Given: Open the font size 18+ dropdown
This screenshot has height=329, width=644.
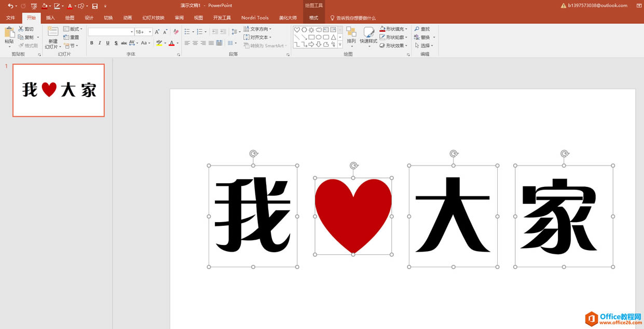Looking at the screenshot, I should (x=150, y=32).
